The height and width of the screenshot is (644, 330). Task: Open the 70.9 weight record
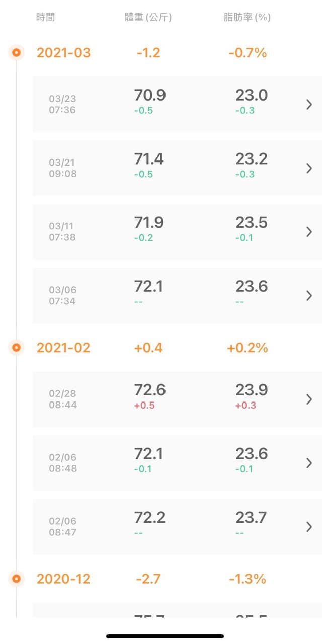pyautogui.click(x=150, y=95)
